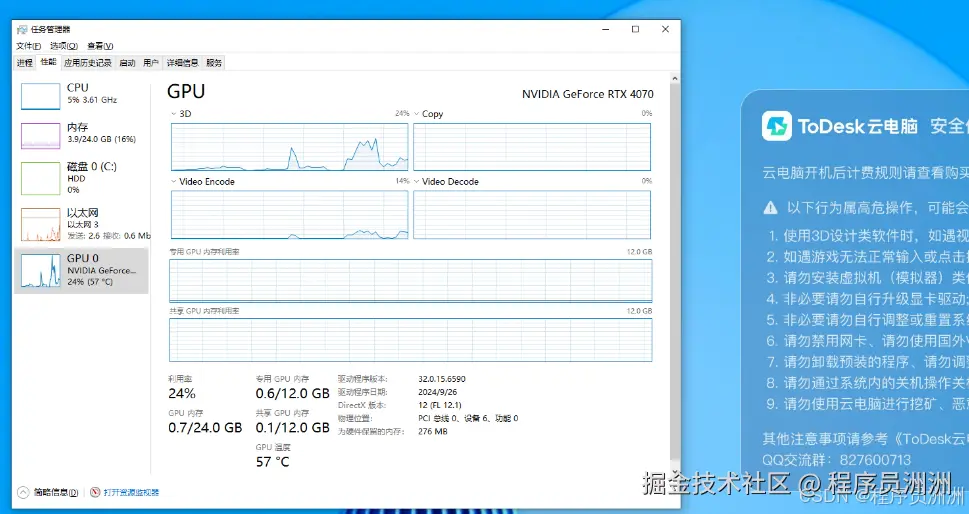The width and height of the screenshot is (969, 514).
Task: Close the Task Manager window
Action: tap(666, 29)
